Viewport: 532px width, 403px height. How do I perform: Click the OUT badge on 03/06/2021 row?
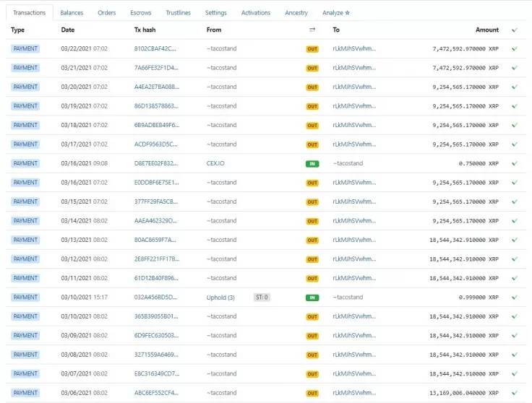pyautogui.click(x=312, y=393)
